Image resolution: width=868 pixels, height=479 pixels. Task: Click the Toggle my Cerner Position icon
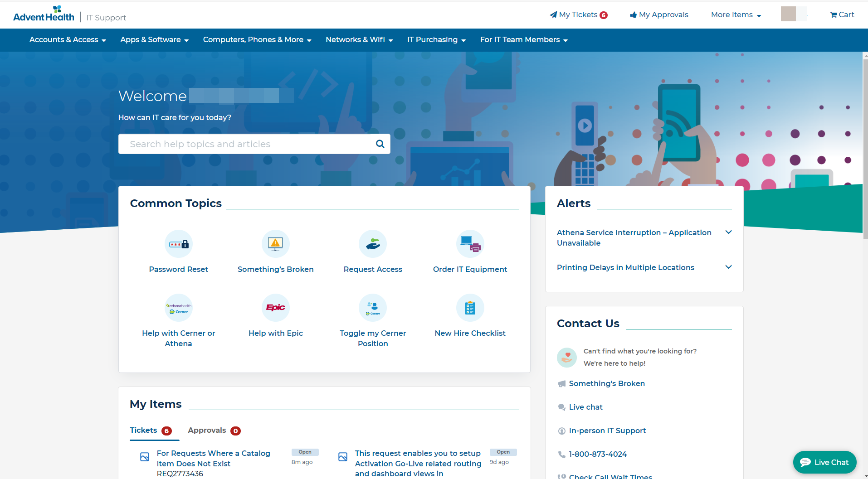point(372,308)
